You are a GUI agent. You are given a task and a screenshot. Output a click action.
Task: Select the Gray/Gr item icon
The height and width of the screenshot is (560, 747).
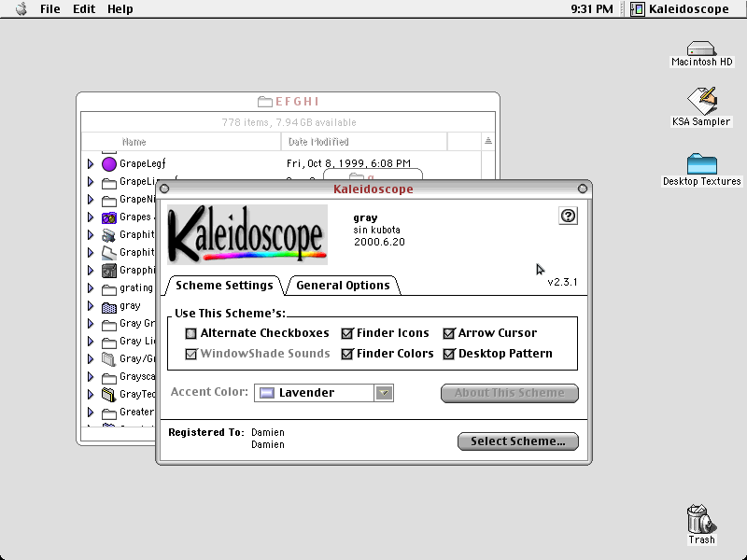(x=109, y=359)
